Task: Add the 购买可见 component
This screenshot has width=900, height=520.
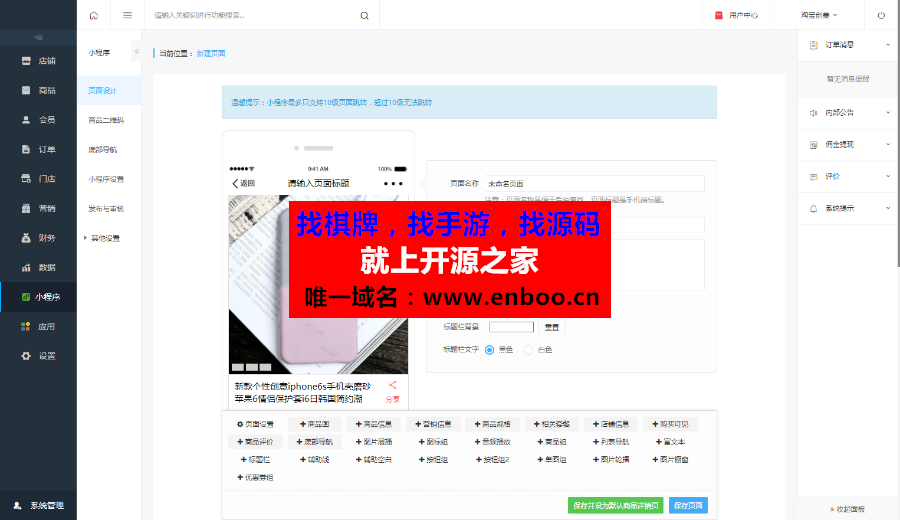Action: coord(670,424)
